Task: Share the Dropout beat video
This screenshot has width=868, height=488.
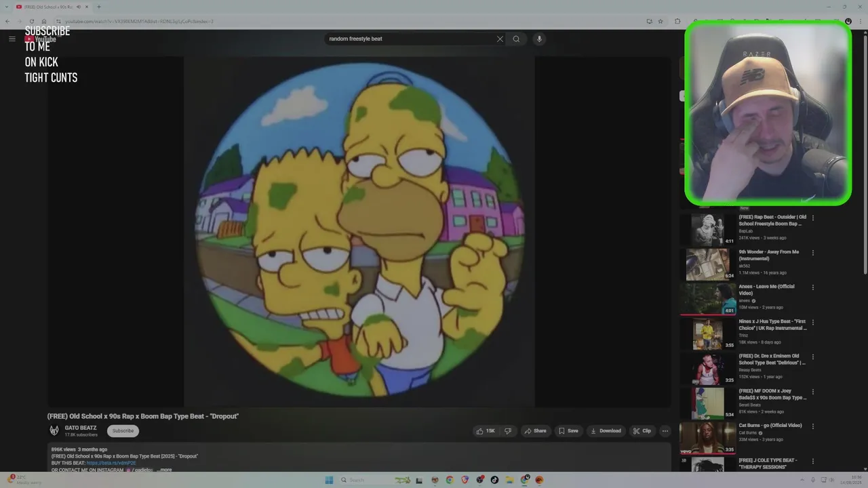Action: click(x=535, y=430)
